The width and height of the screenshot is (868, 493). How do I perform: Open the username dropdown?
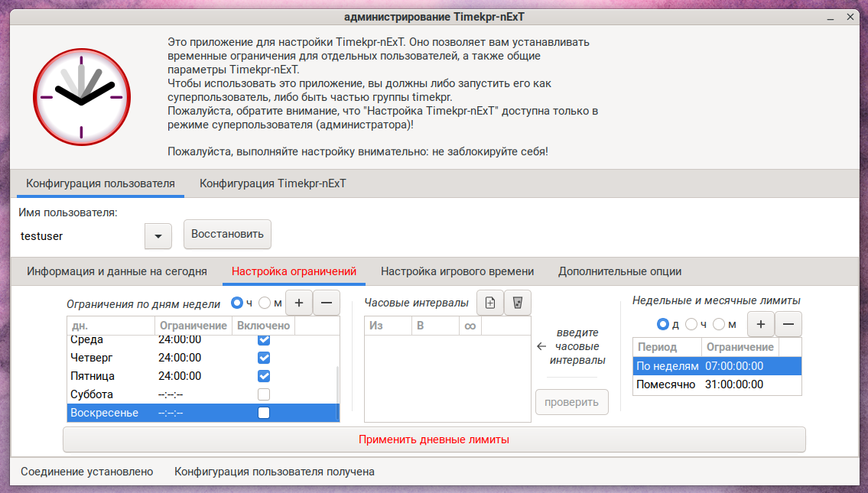click(158, 236)
